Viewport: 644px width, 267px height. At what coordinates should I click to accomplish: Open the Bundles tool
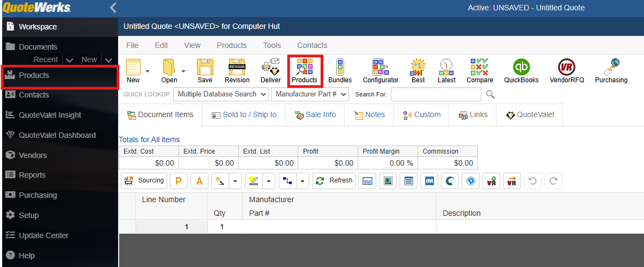click(x=340, y=71)
